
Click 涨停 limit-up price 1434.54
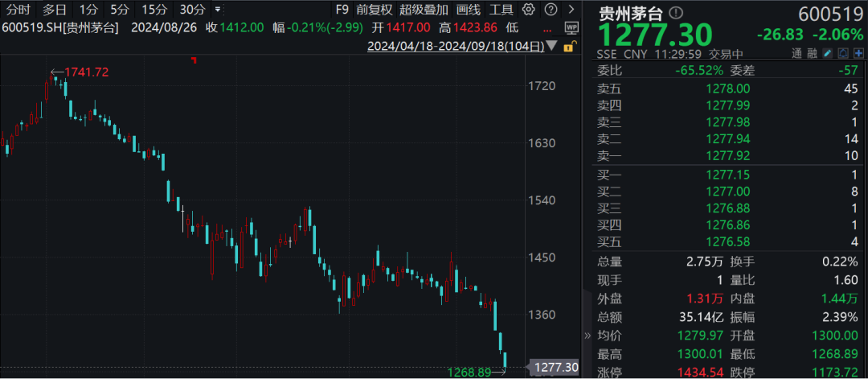coord(700,373)
